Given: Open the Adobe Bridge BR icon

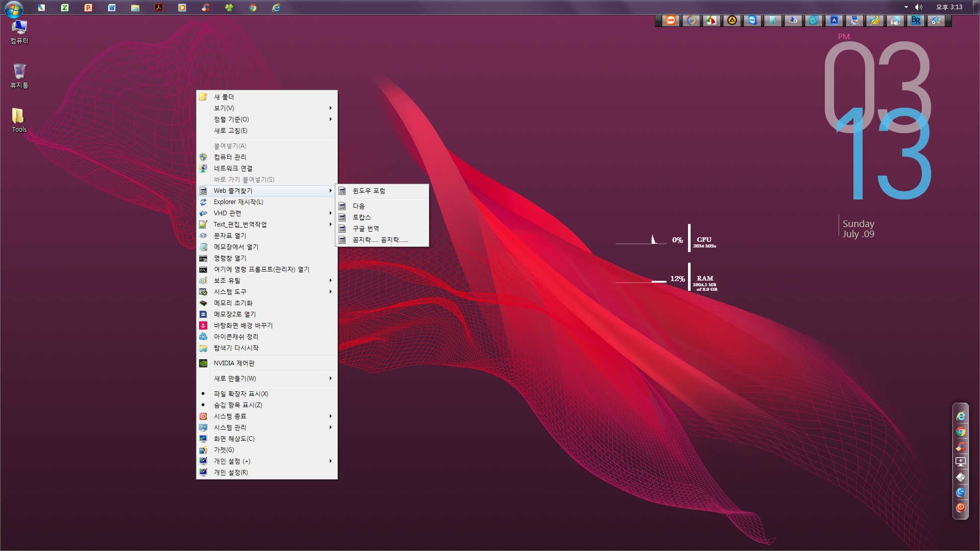Looking at the screenshot, I should [916, 20].
